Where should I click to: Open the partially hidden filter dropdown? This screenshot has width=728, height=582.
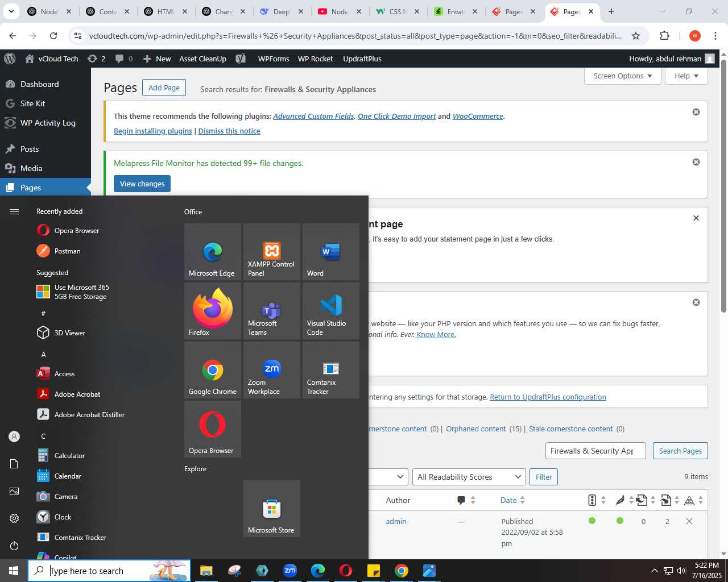click(388, 477)
